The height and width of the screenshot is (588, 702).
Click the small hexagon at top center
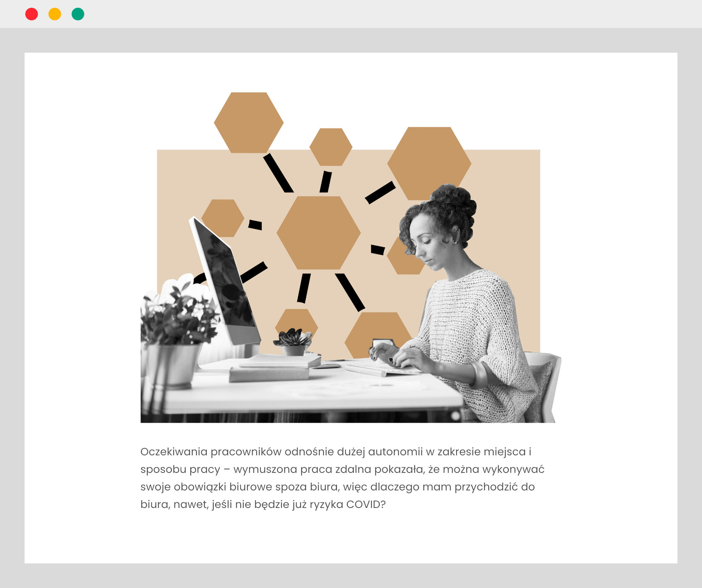point(331,147)
